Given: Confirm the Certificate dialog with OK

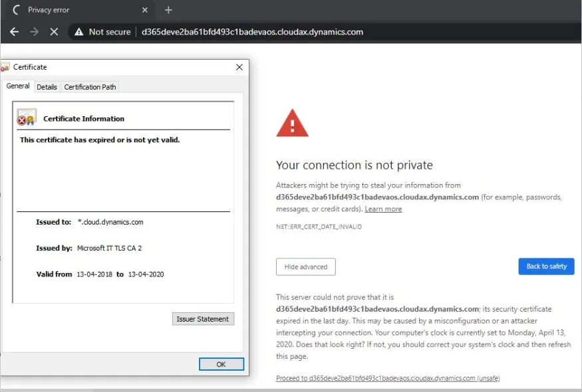Looking at the screenshot, I should point(221,364).
